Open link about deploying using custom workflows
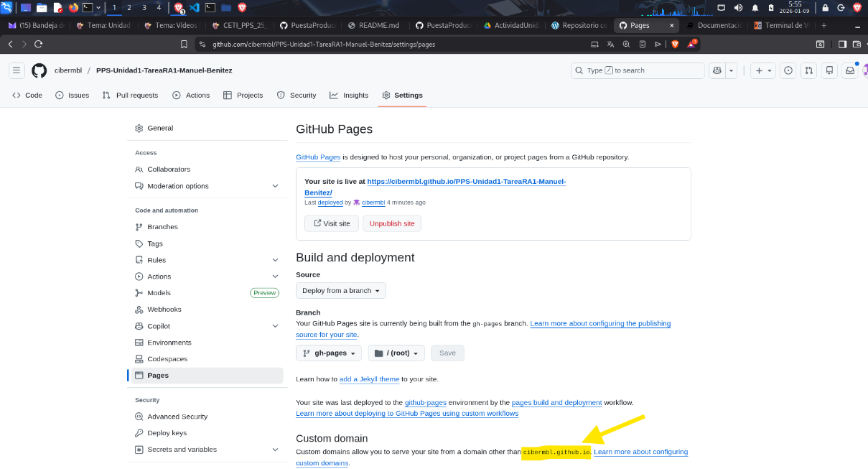This screenshot has height=469, width=868. [x=407, y=414]
